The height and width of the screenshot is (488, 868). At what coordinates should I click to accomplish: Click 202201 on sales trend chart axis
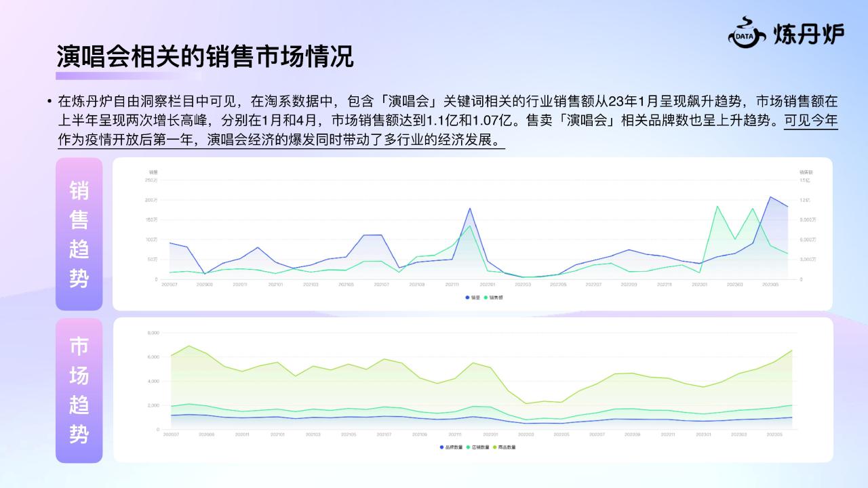[487, 285]
